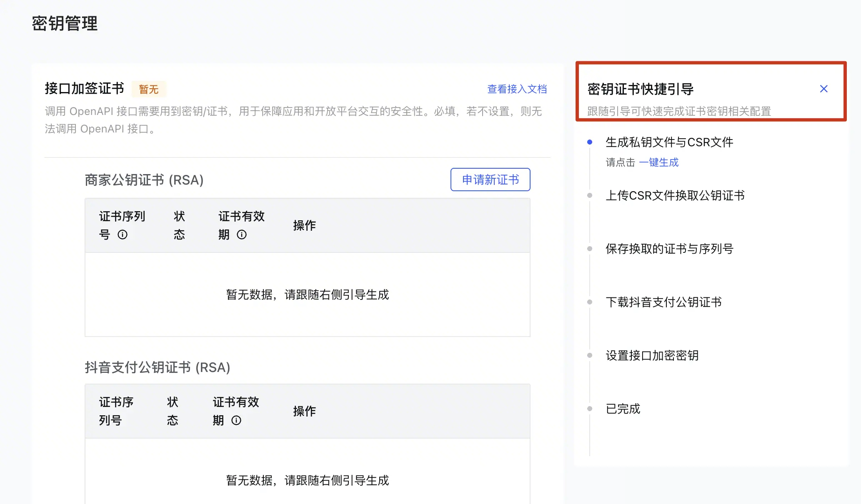Select step 保存换取的证书与序列号
This screenshot has width=861, height=504.
point(669,249)
